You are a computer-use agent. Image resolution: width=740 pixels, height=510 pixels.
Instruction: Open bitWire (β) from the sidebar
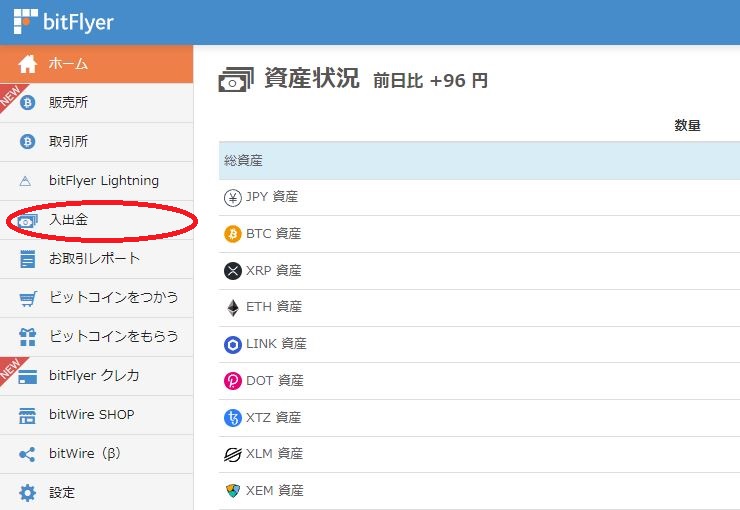tap(96, 454)
